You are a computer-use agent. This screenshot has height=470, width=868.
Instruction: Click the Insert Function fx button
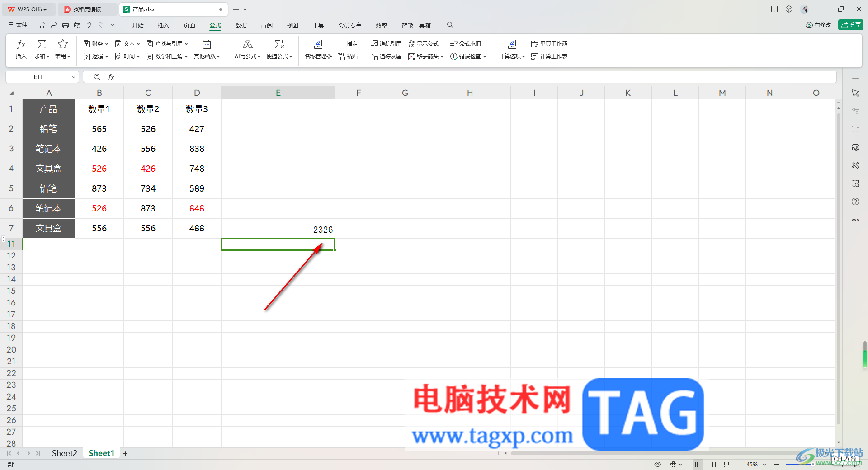click(21, 49)
